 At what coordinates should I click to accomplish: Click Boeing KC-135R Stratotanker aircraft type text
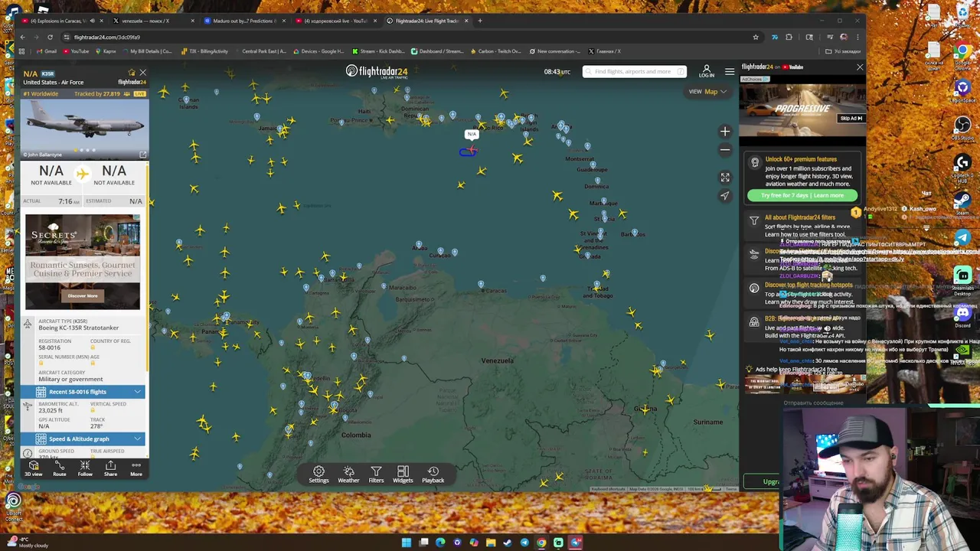[x=79, y=328]
